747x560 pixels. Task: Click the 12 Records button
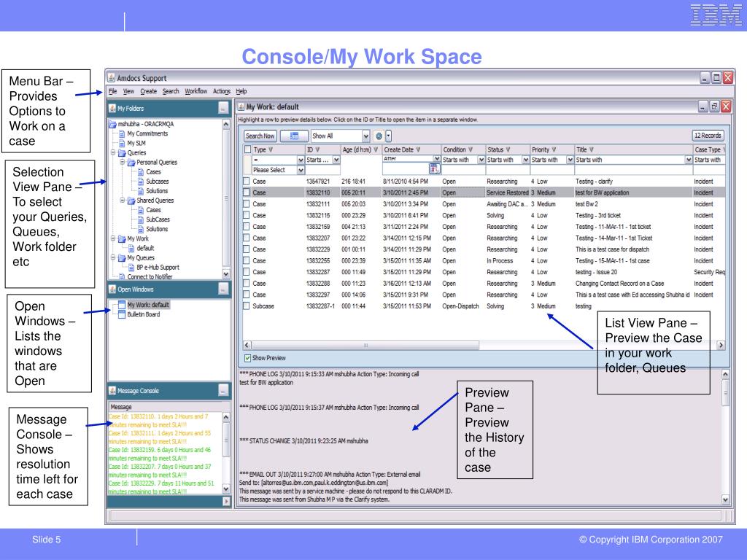708,136
